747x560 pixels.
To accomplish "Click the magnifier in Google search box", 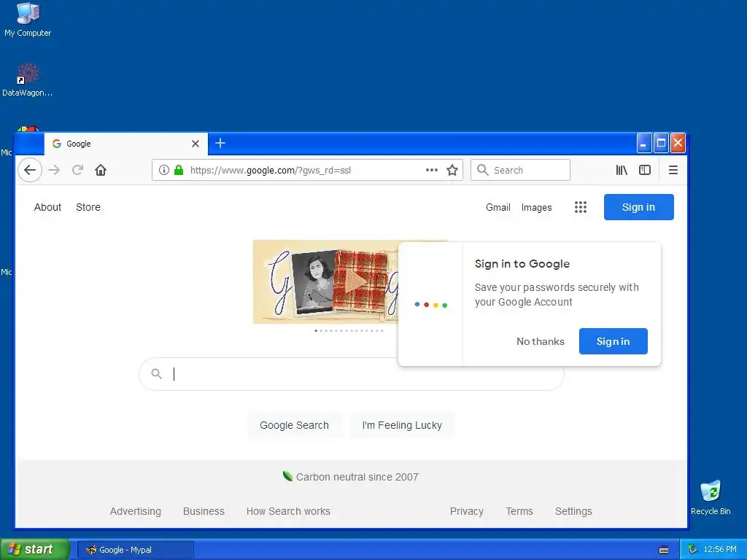I will point(156,374).
